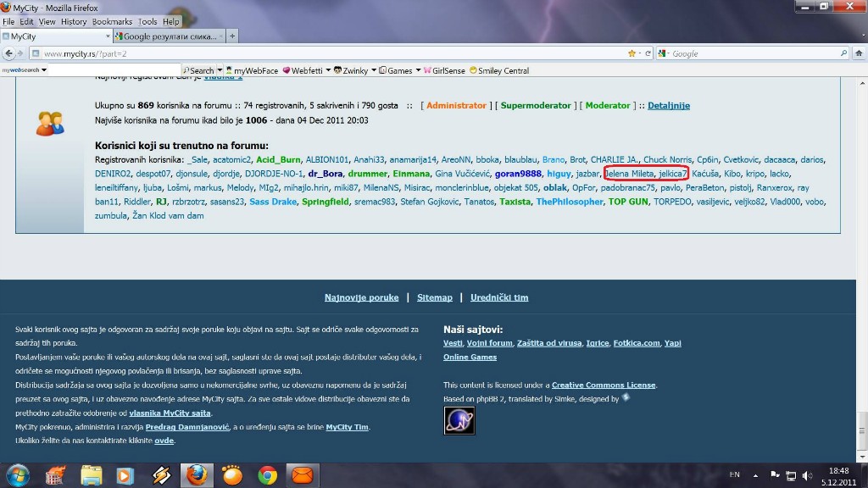Open Games toolbar button
This screenshot has width=868, height=488.
coord(396,71)
